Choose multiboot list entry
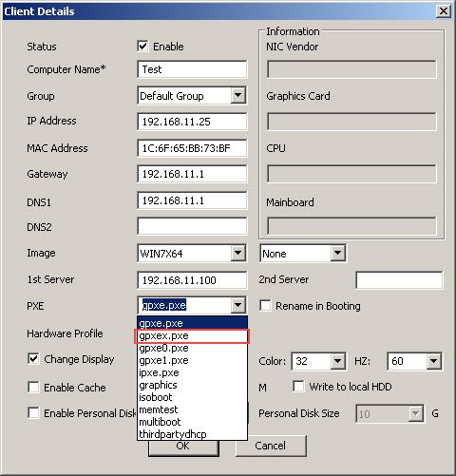The height and width of the screenshot is (476, 456). coord(192,422)
